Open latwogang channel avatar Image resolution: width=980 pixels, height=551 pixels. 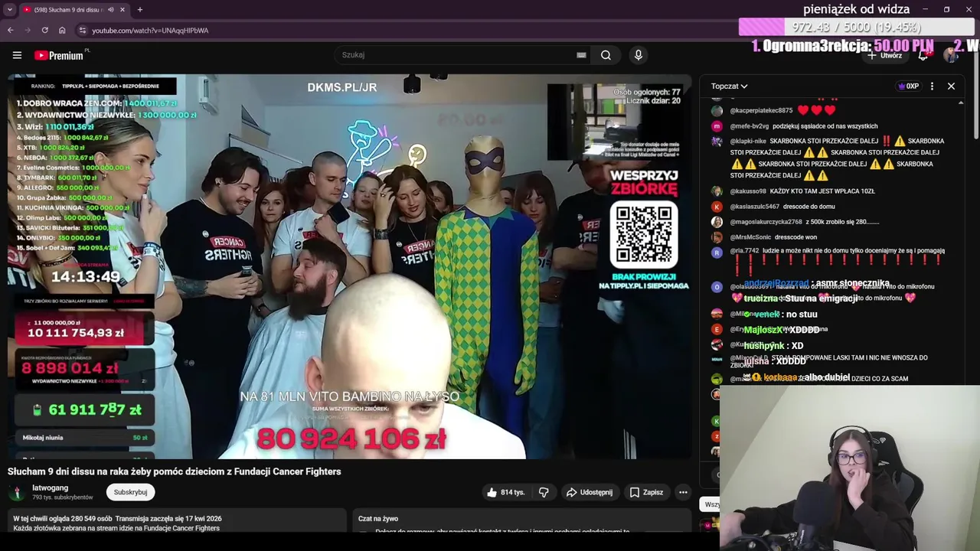tap(15, 492)
